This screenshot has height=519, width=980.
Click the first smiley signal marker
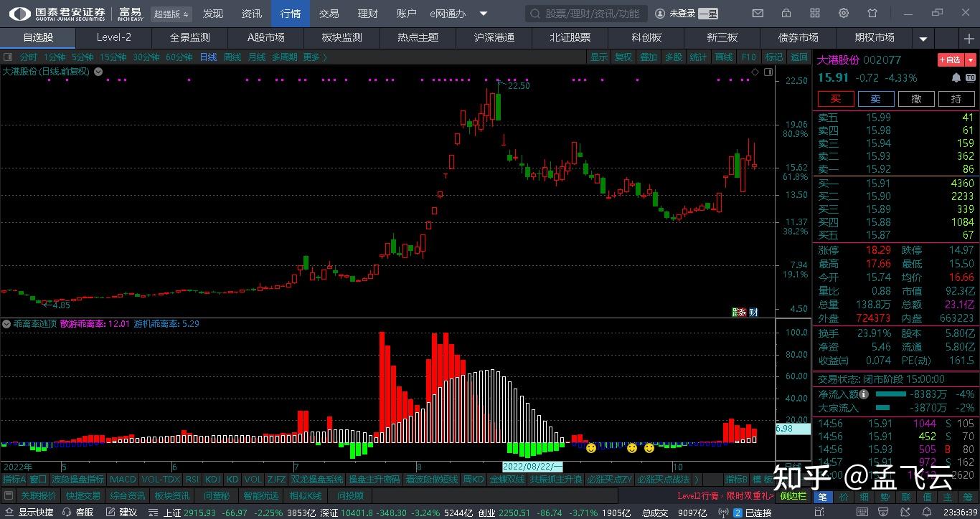click(x=590, y=448)
